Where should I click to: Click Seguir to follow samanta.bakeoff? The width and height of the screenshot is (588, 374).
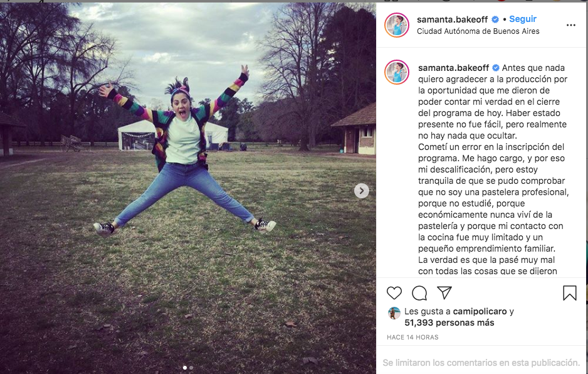click(x=523, y=19)
